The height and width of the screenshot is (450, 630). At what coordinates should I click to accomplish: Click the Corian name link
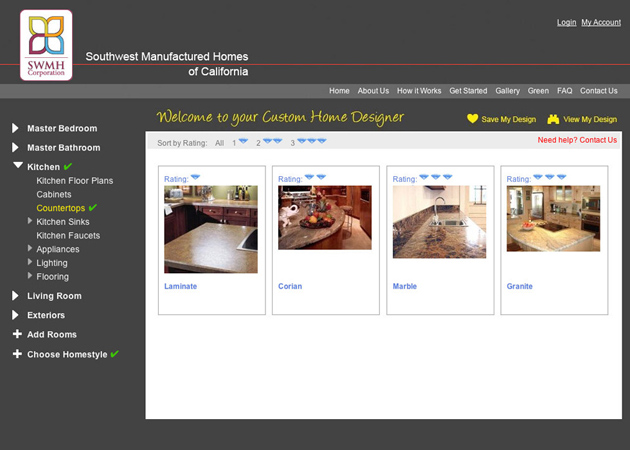tap(290, 286)
